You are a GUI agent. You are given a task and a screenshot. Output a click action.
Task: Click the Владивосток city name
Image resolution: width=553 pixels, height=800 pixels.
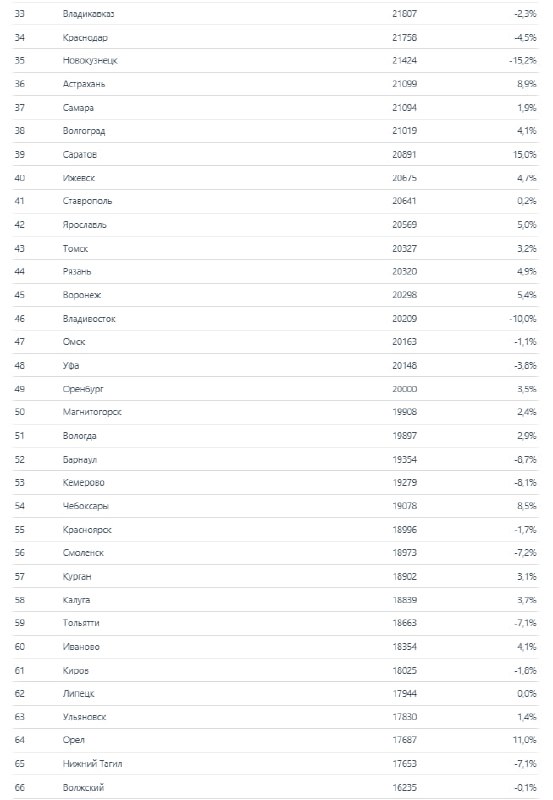(89, 319)
